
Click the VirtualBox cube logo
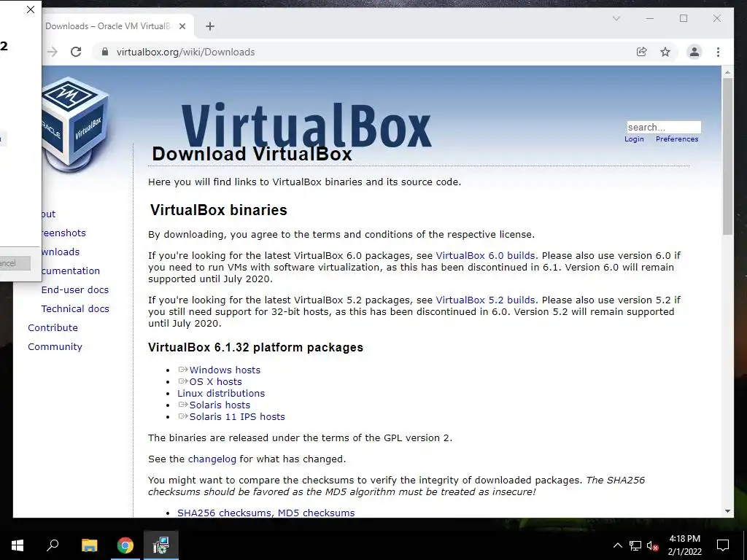click(75, 125)
